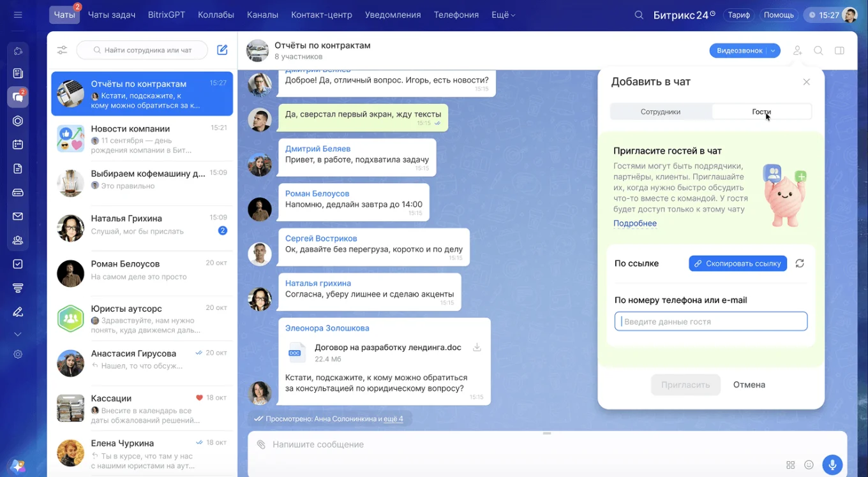Click the Найти сотрудника или чат search field
The image size is (868, 477).
point(142,50)
